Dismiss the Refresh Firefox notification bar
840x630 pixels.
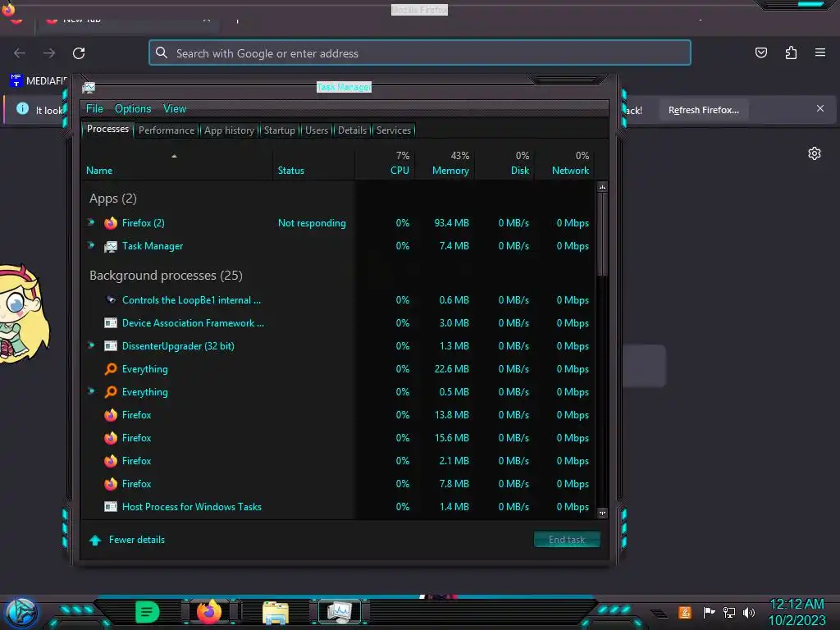[x=820, y=109]
